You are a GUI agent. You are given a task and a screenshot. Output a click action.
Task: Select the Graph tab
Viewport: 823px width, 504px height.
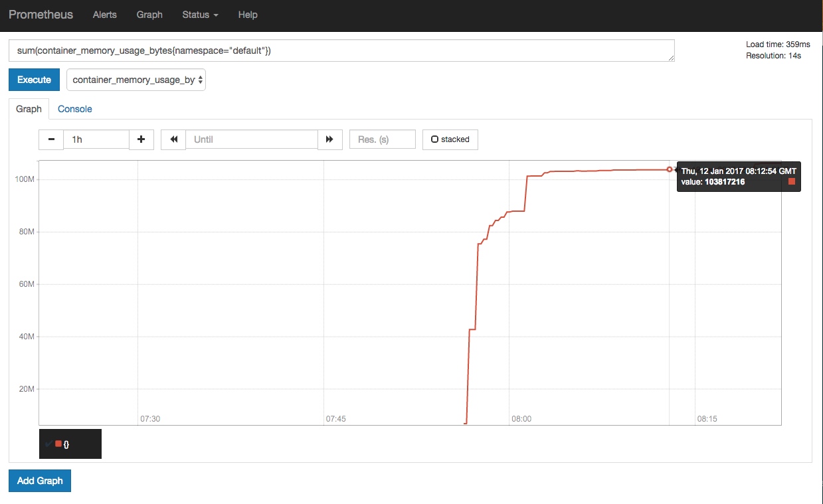pos(29,109)
